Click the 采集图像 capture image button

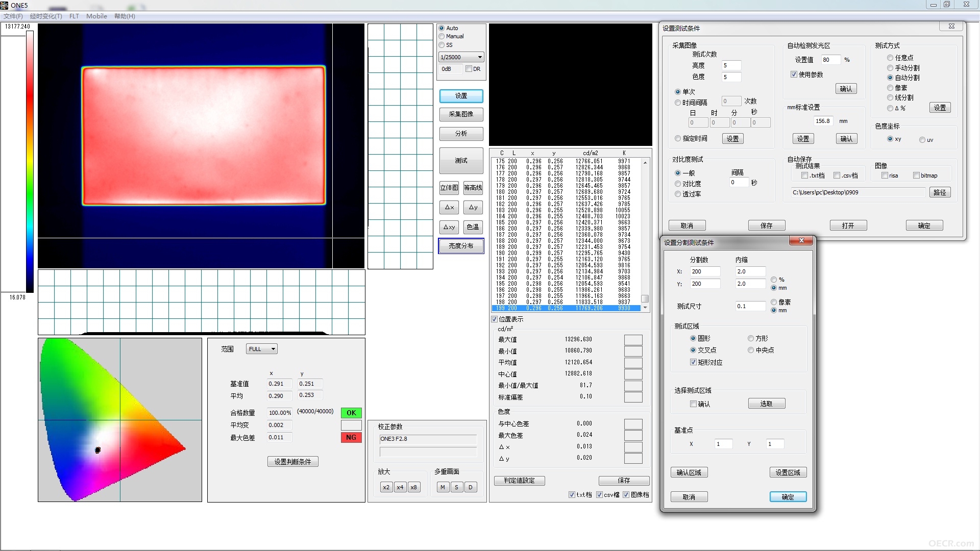[x=461, y=114]
